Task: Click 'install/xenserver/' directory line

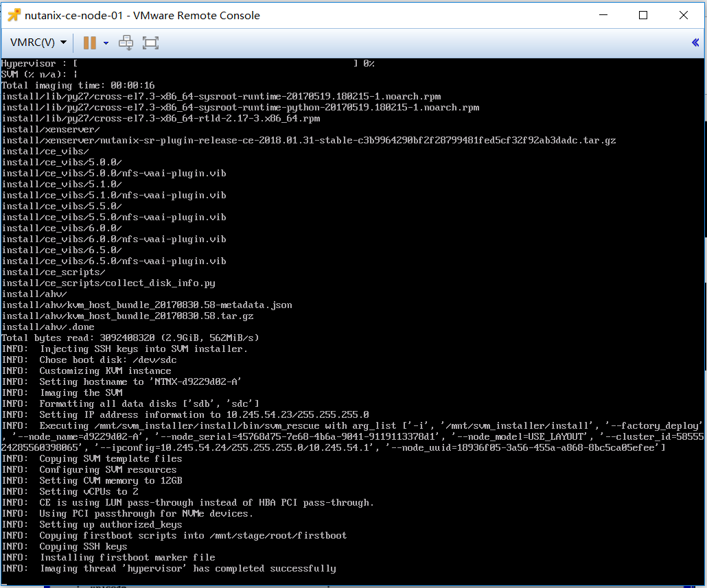Action: coord(51,129)
